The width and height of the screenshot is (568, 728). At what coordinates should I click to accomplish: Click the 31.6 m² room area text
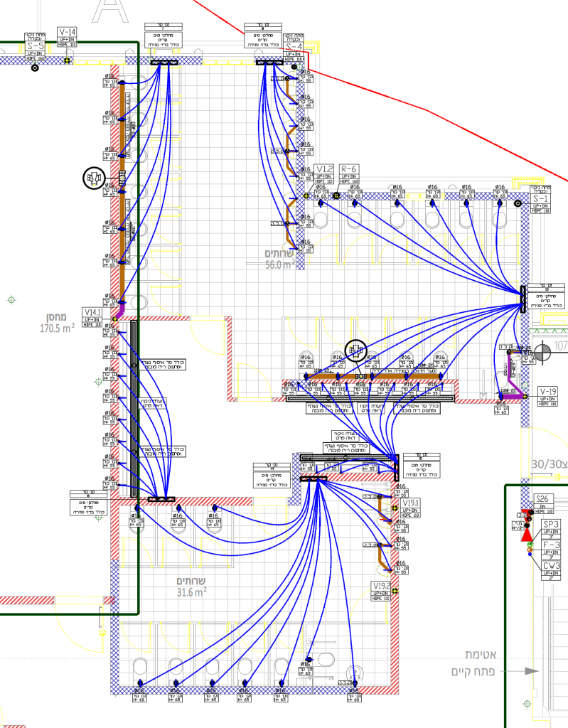(x=191, y=592)
